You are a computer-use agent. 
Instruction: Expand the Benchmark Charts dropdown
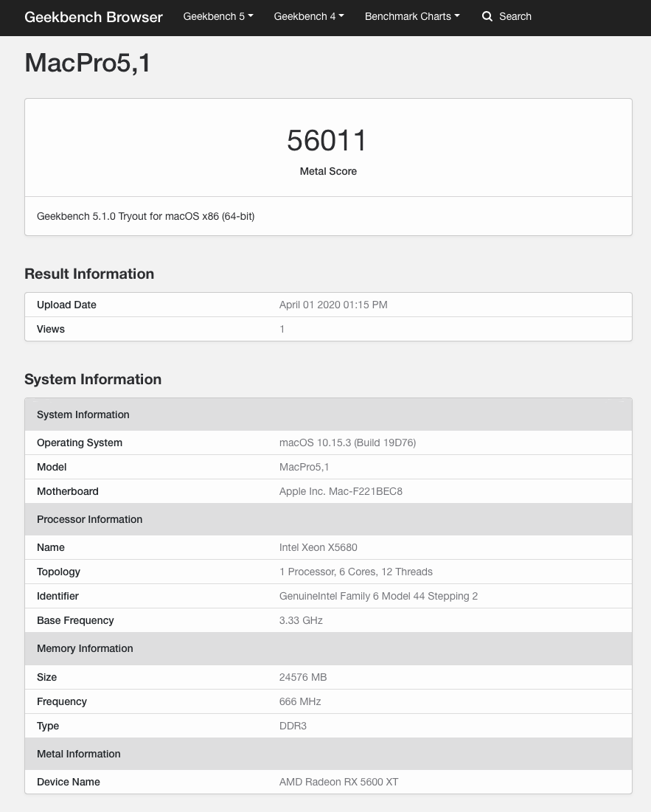tap(412, 16)
